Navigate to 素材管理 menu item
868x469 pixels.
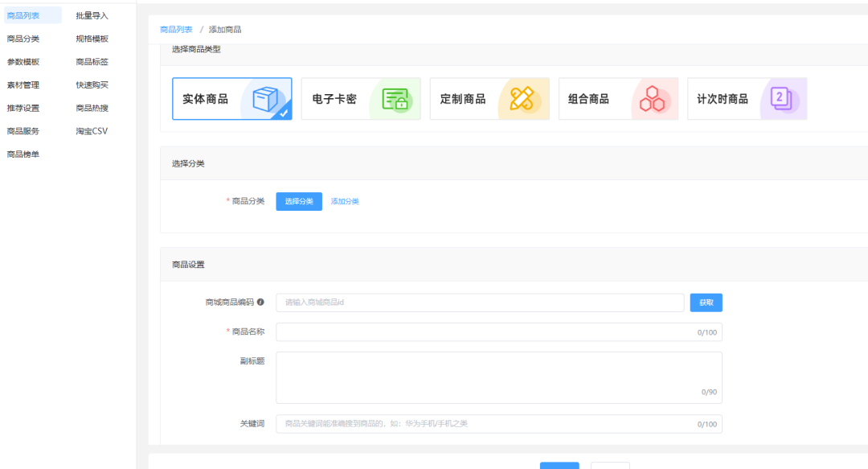[x=23, y=84]
